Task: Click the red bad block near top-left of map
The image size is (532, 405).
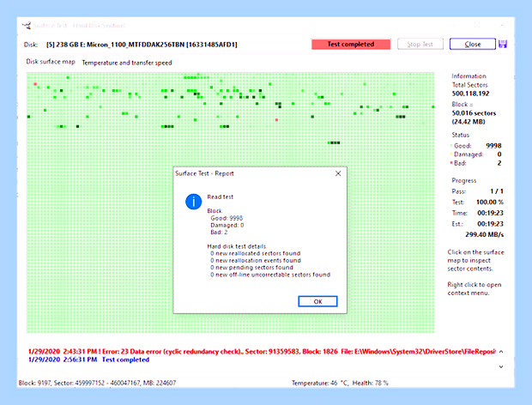Action: click(35, 84)
